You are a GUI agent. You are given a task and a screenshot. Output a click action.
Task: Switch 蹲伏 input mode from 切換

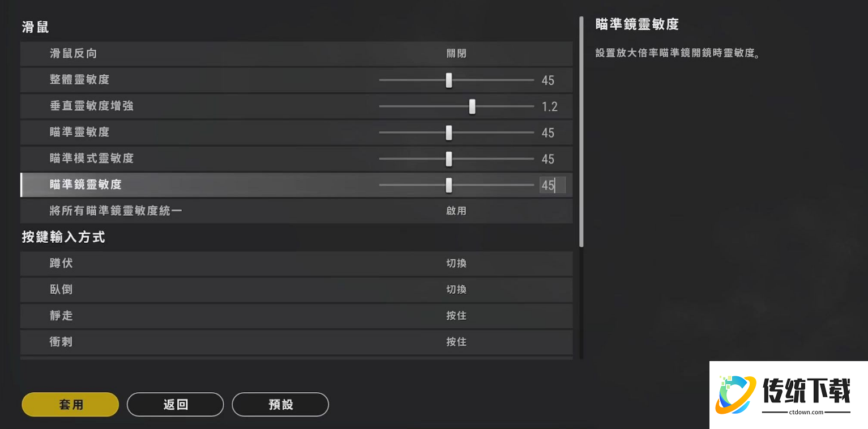(x=456, y=263)
